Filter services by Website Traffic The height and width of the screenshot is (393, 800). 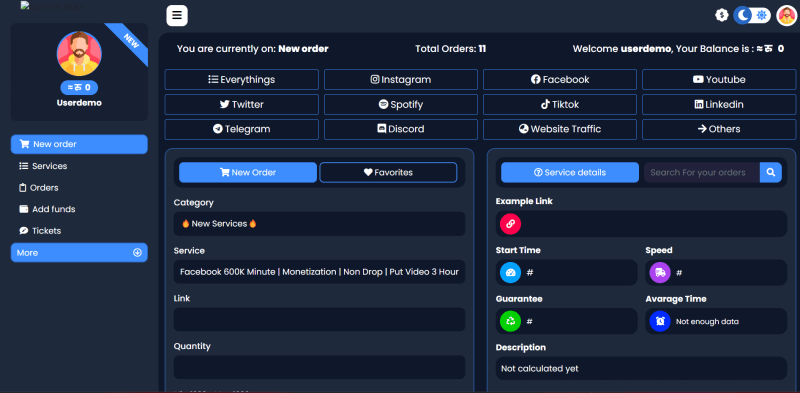[x=560, y=129]
